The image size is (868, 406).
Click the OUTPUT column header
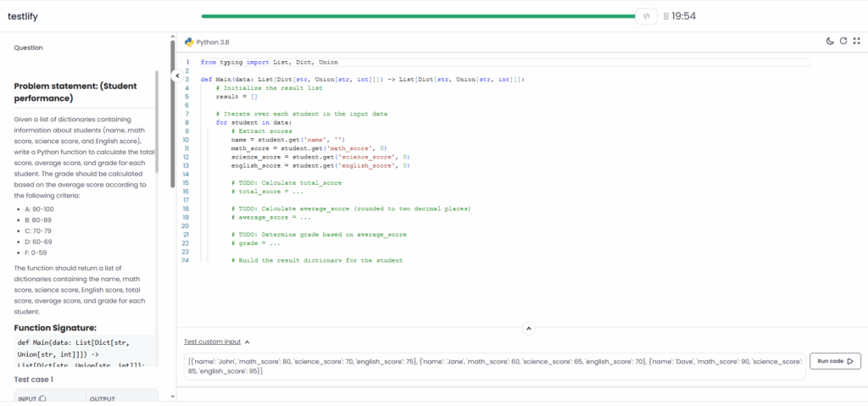coord(102,399)
